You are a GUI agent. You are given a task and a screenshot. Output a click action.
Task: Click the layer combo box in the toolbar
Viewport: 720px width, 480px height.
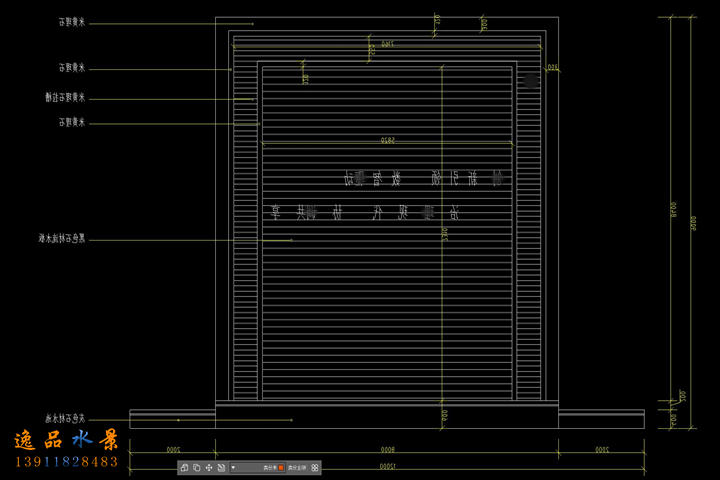[257, 467]
